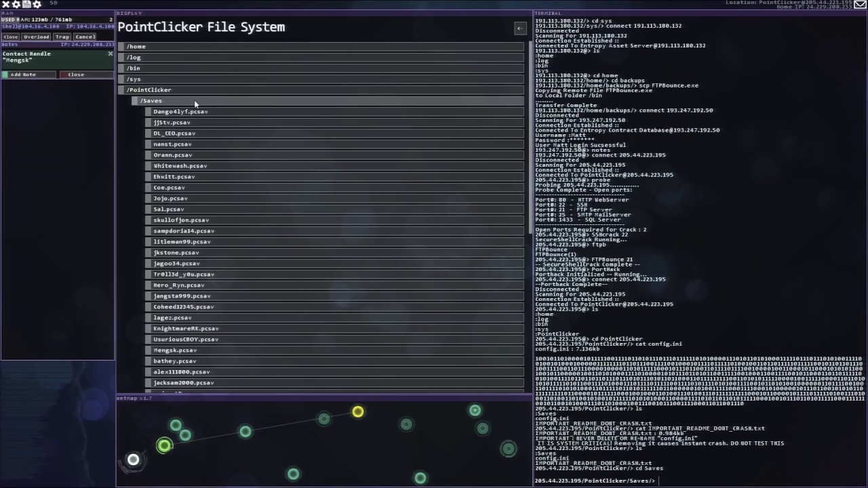
Task: Open file Mengsk.pcsav
Action: coord(334,350)
